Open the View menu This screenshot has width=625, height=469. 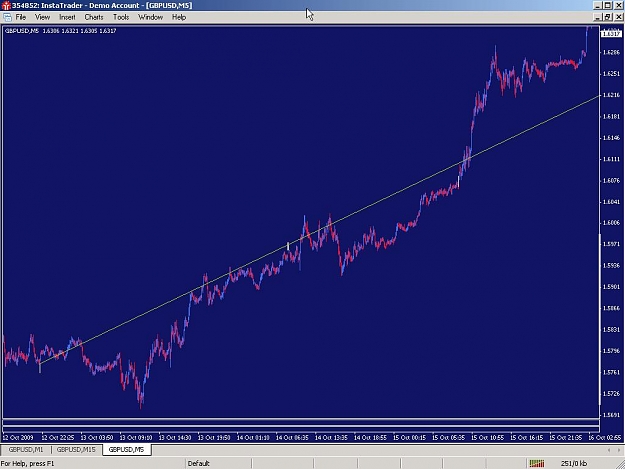pyautogui.click(x=42, y=17)
